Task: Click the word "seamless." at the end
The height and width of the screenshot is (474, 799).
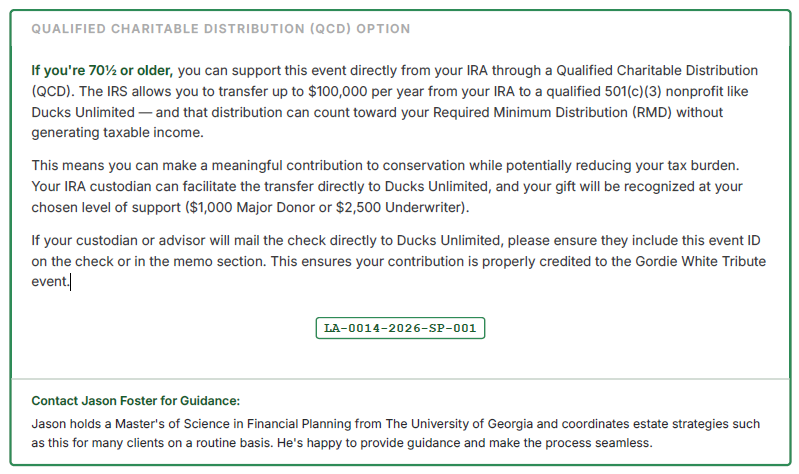Action: point(622,442)
